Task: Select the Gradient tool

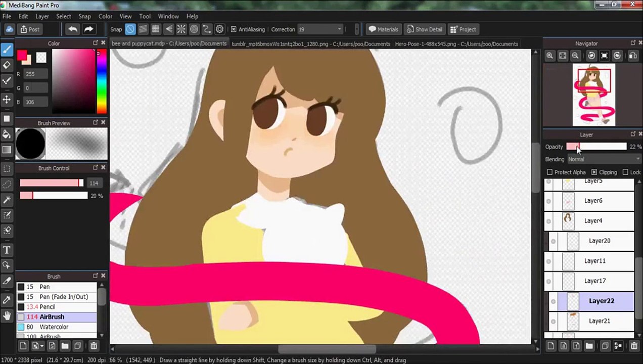Action: click(7, 150)
